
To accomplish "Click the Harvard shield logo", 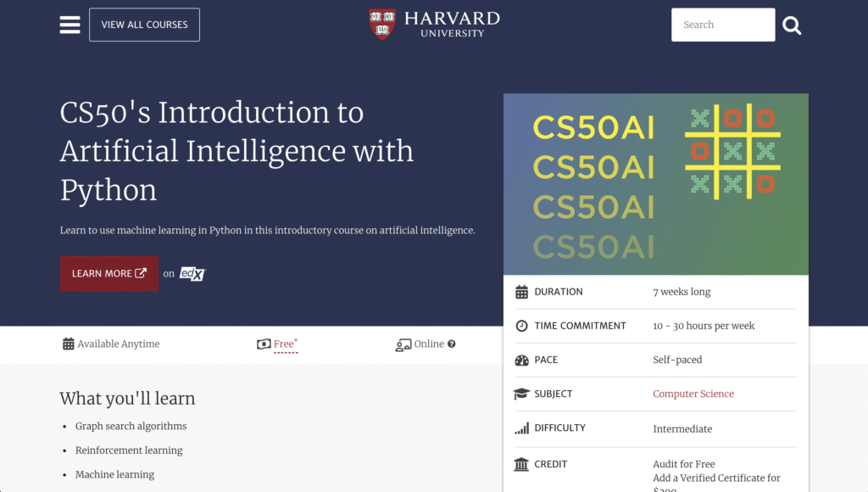I will (382, 24).
